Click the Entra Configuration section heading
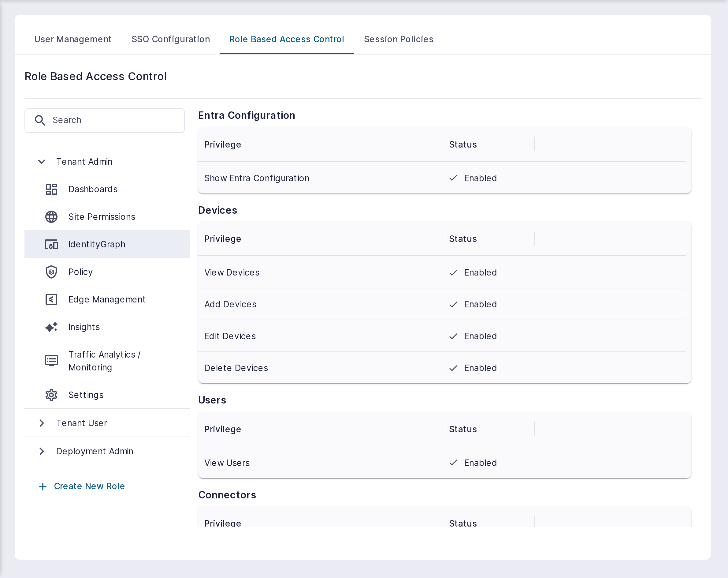The height and width of the screenshot is (578, 728). click(x=247, y=115)
